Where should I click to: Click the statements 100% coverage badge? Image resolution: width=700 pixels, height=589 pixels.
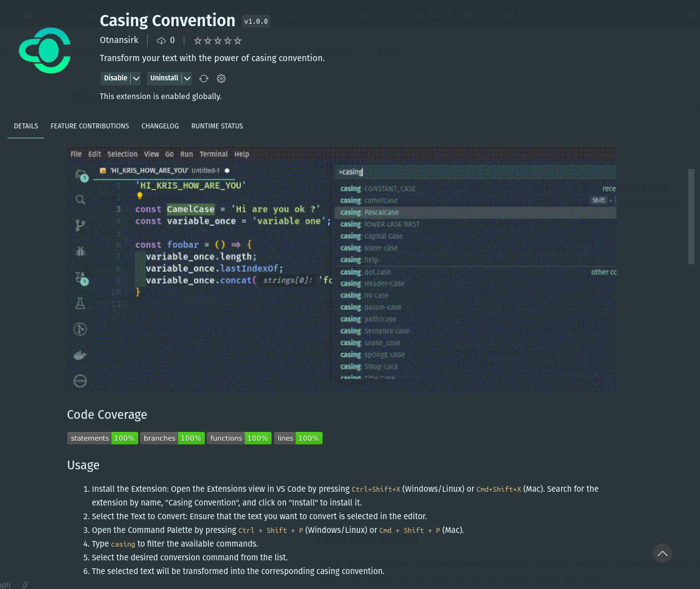click(x=103, y=438)
